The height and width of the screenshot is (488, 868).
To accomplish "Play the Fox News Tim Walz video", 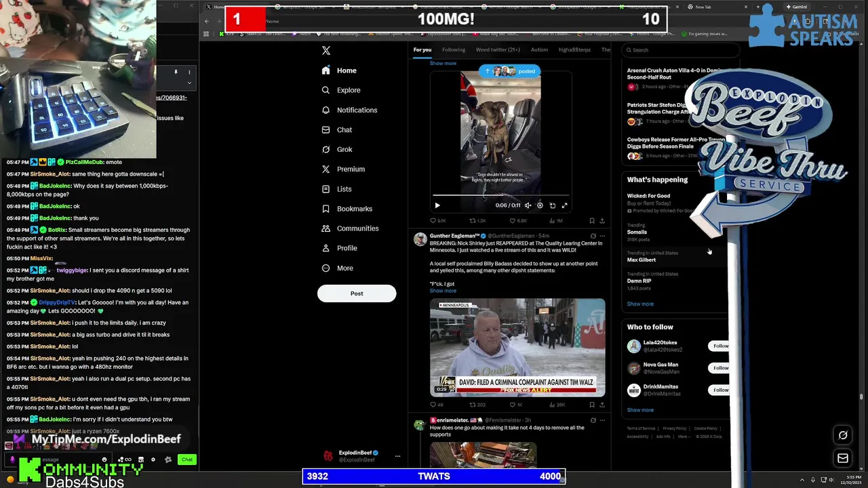I will click(x=517, y=347).
